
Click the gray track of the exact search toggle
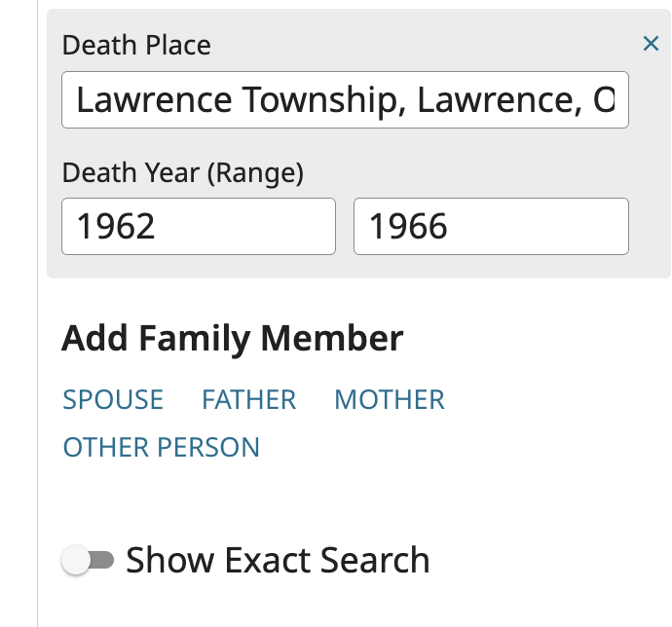[x=104, y=560]
